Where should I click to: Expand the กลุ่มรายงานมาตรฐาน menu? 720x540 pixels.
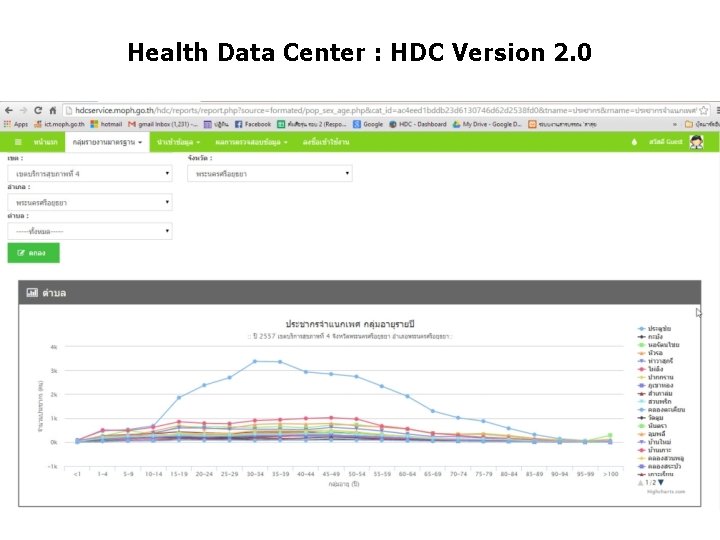click(107, 142)
